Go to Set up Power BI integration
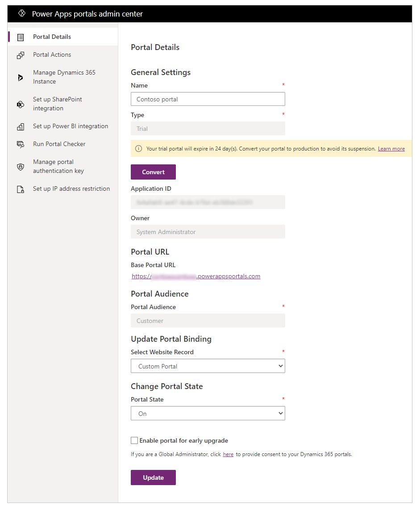420x511 pixels. 71,126
